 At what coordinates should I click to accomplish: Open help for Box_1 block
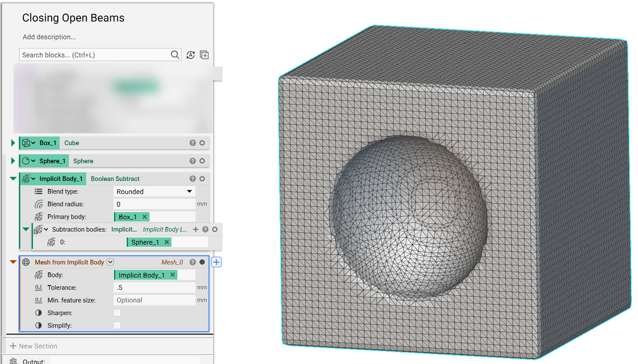[x=193, y=143]
